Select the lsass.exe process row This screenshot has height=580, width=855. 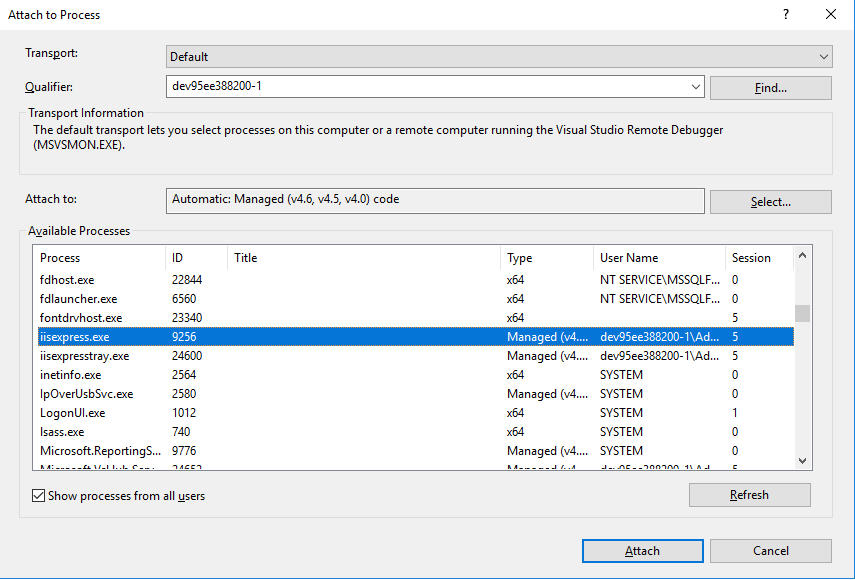416,432
